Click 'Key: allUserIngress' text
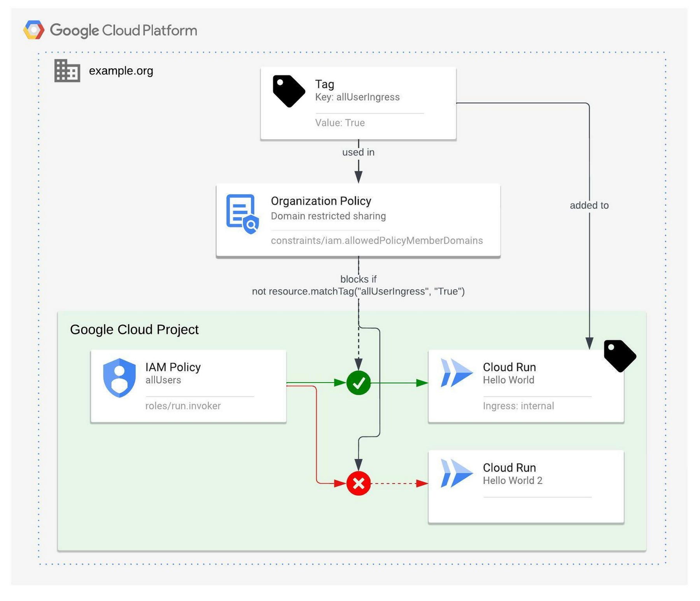Viewport: 700px width, 601px height. tap(357, 97)
